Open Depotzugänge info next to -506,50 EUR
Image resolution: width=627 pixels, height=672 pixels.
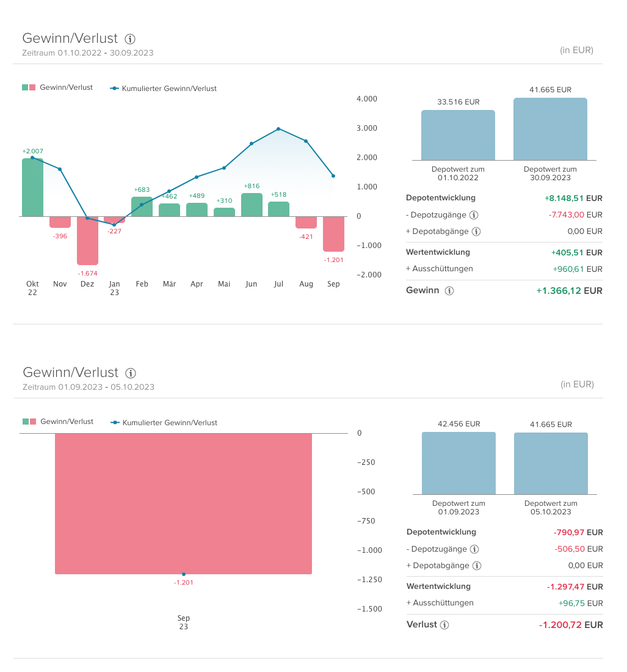coord(474,549)
